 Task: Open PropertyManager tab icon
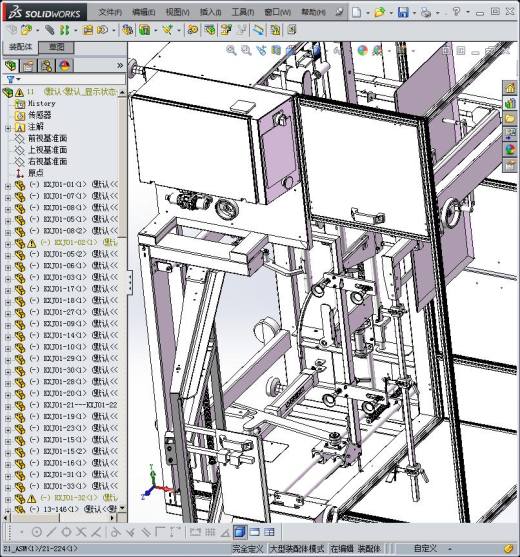coord(29,66)
